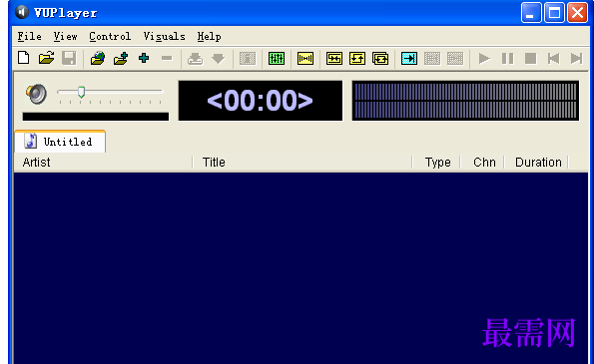
Task: Click the grayed Pause button
Action: pos(507,59)
